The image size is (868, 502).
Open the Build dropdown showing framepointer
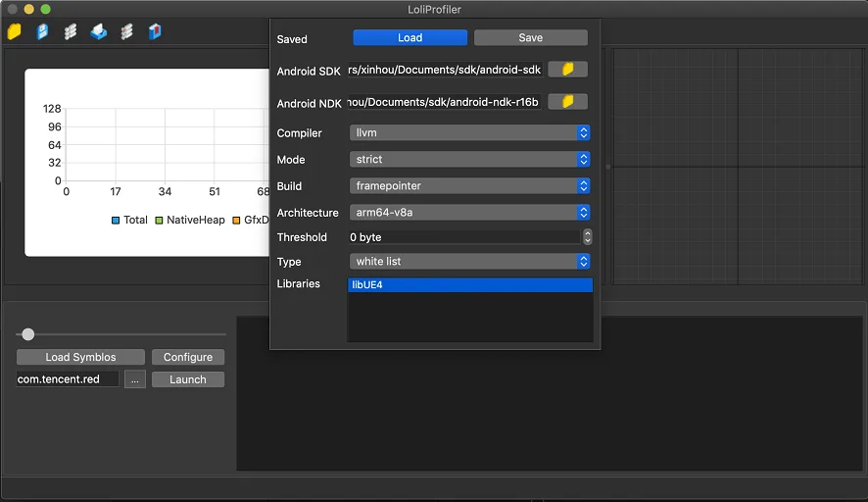point(469,185)
